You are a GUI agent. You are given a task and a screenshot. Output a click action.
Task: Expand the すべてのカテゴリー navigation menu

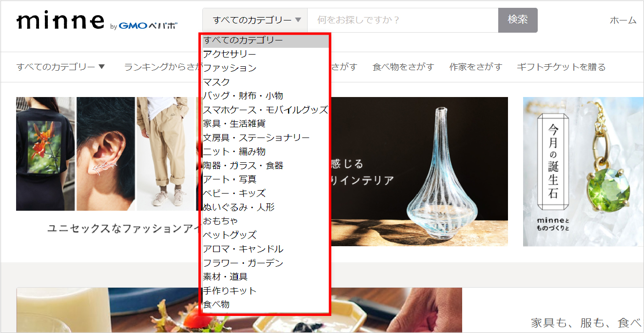pos(60,67)
